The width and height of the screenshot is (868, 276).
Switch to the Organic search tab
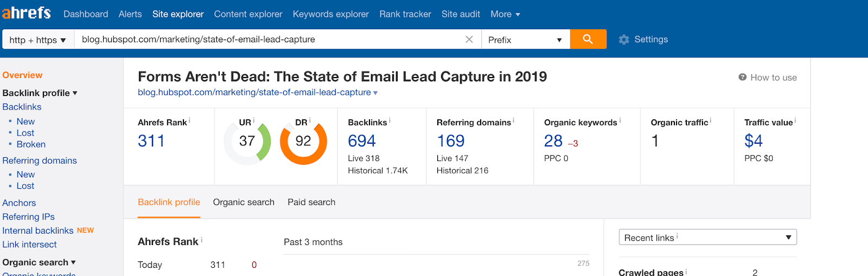pyautogui.click(x=244, y=202)
